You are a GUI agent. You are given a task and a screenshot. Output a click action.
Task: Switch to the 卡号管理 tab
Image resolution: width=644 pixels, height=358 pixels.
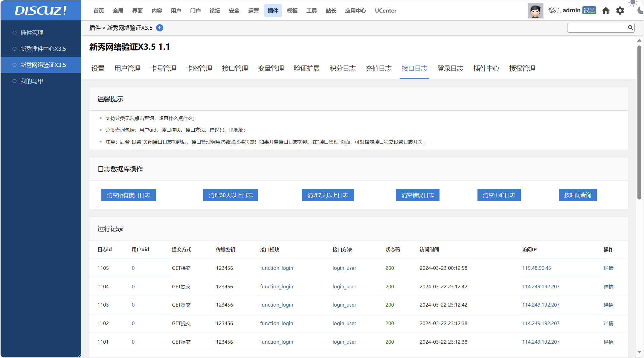(x=163, y=68)
